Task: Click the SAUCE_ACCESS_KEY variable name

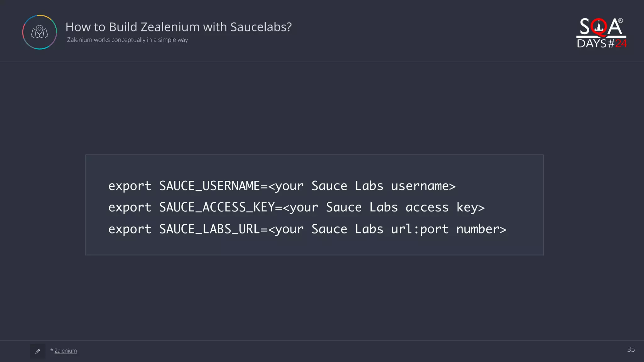Action: click(217, 207)
